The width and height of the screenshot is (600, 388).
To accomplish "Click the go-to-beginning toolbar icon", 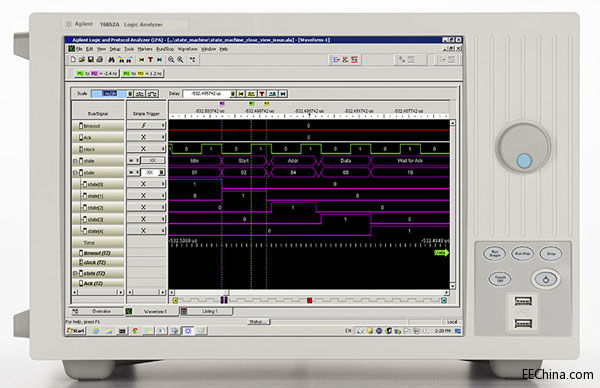I will (x=142, y=60).
